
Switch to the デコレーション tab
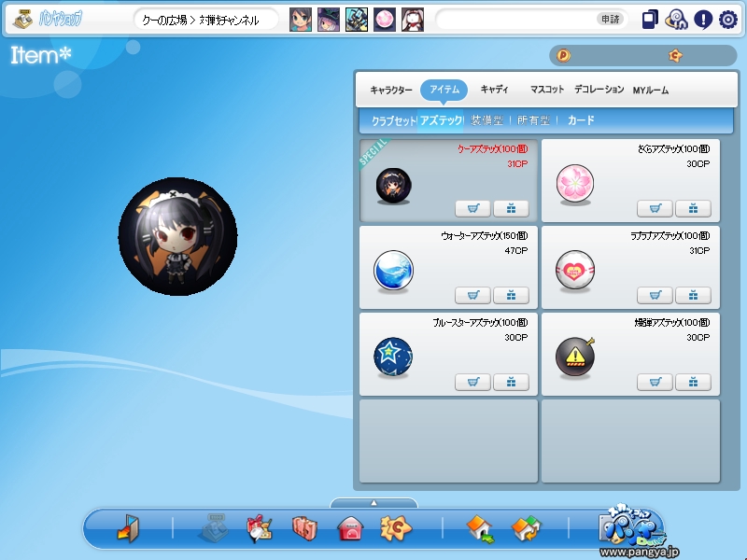click(599, 89)
